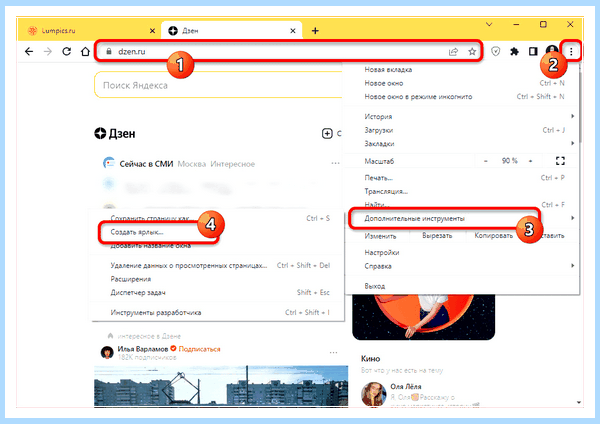
Task: Open a new tab with plus button
Action: 315,31
